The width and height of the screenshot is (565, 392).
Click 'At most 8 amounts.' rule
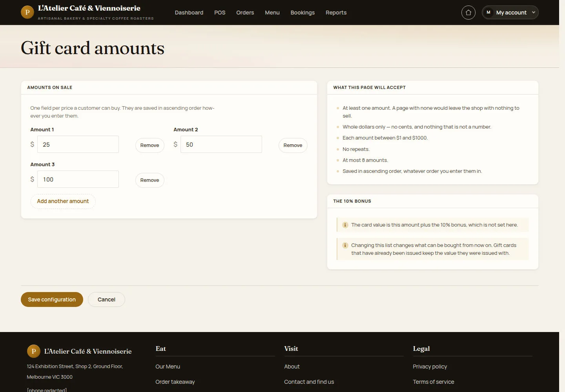[x=365, y=160]
